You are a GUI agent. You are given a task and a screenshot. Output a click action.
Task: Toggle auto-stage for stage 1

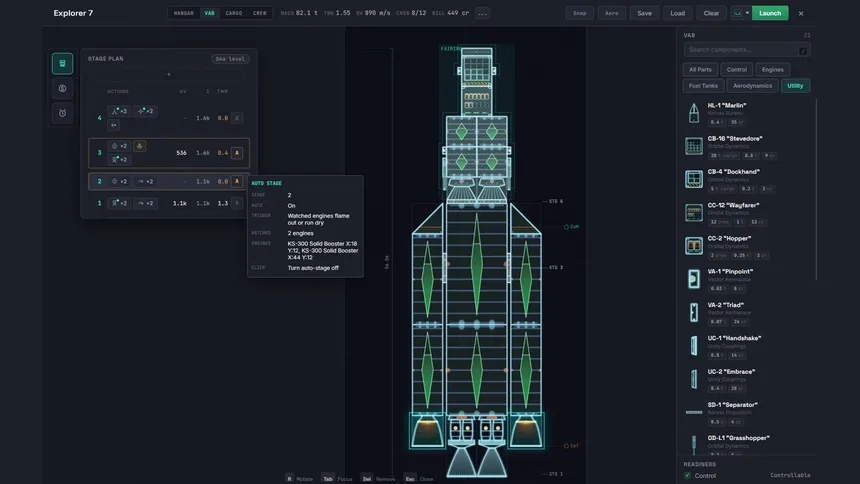237,203
